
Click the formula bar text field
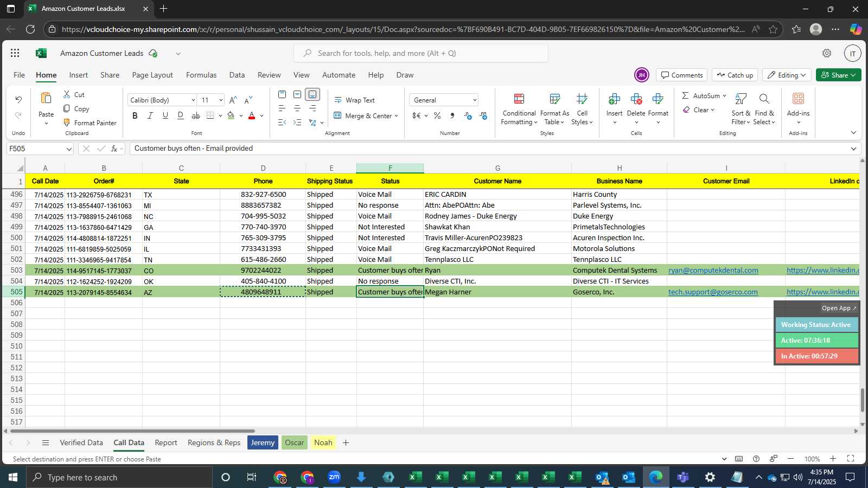[488, 149]
